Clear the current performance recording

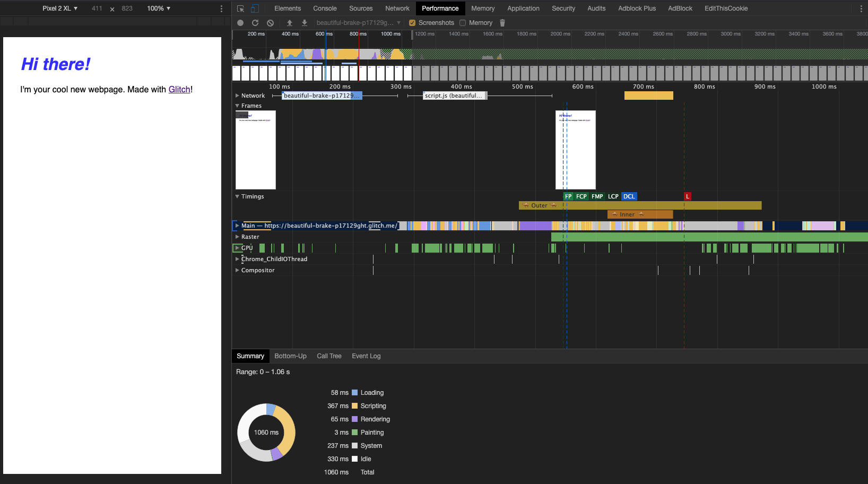(x=270, y=23)
